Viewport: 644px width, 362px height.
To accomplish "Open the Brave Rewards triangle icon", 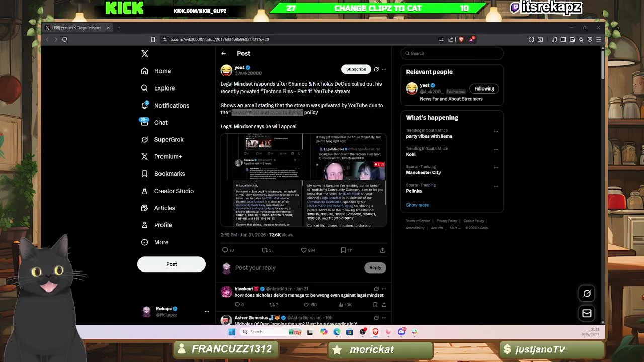I will [471, 39].
